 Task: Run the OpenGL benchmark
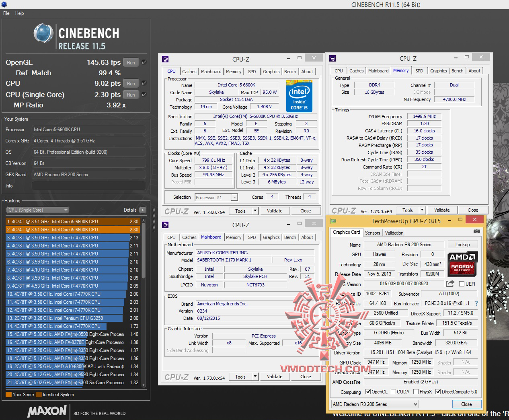tap(131, 62)
